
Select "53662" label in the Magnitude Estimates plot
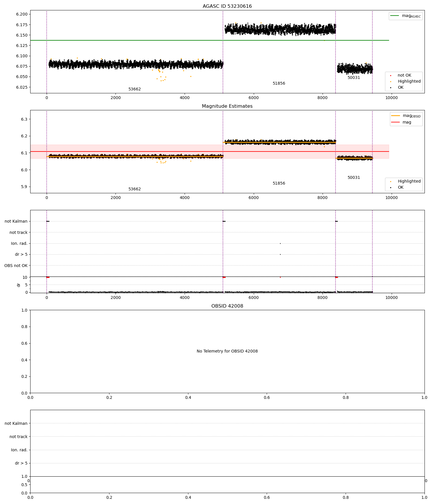point(134,189)
